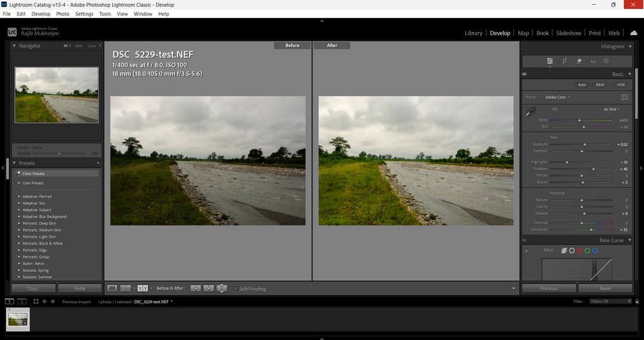This screenshot has height=340, width=644.
Task: Select the white point curve channel
Action: point(572,251)
